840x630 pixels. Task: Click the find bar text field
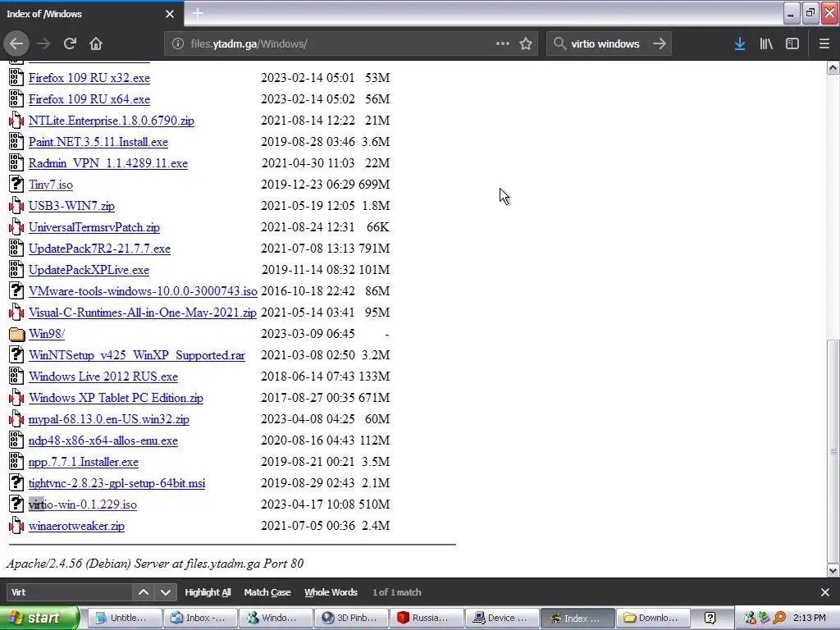pyautogui.click(x=69, y=592)
